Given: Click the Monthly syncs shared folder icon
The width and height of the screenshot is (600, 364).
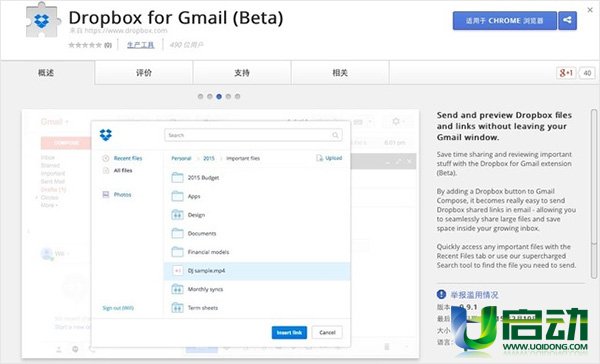Looking at the screenshot, I should pos(177,289).
